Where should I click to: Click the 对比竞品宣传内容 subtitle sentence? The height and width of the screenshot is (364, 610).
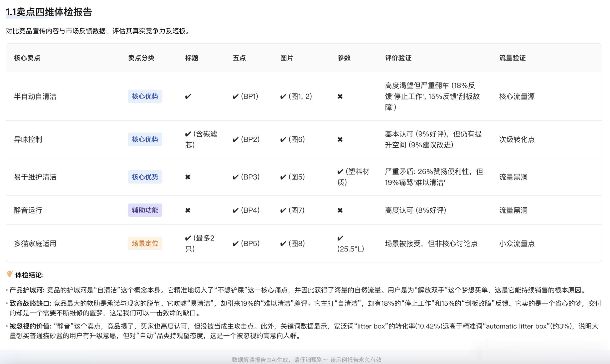tap(98, 31)
